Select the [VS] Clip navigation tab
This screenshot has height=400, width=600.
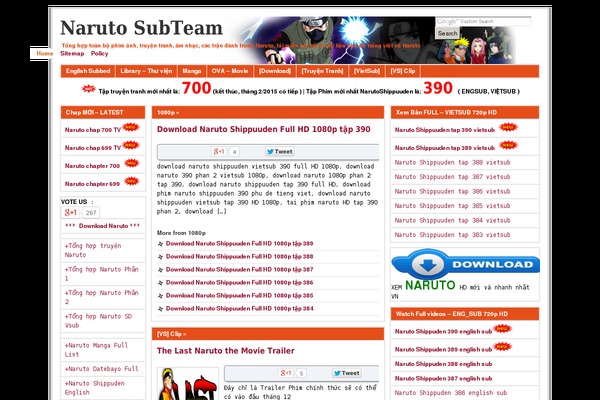pyautogui.click(x=403, y=71)
